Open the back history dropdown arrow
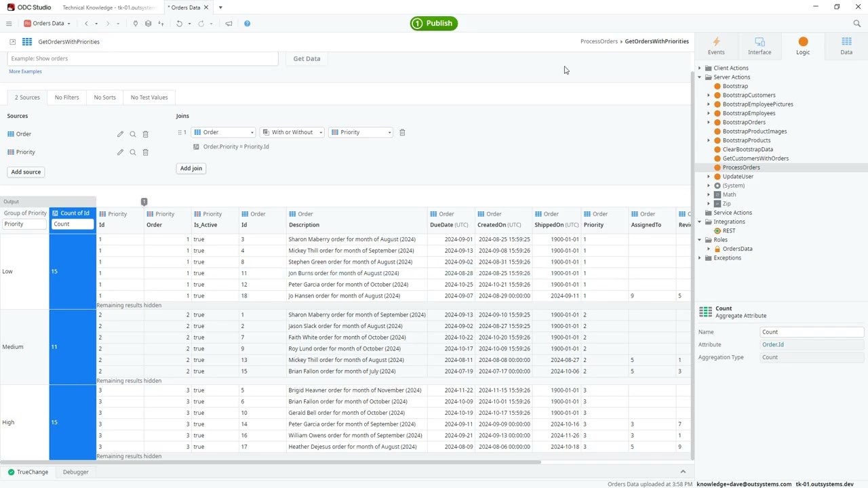This screenshot has width=868, height=488. pyautogui.click(x=96, y=24)
